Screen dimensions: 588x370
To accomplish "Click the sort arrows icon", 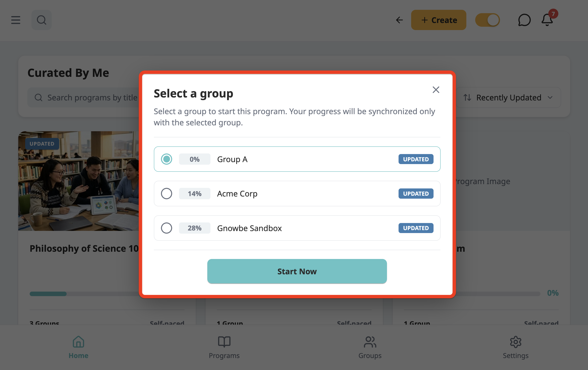I will [467, 97].
